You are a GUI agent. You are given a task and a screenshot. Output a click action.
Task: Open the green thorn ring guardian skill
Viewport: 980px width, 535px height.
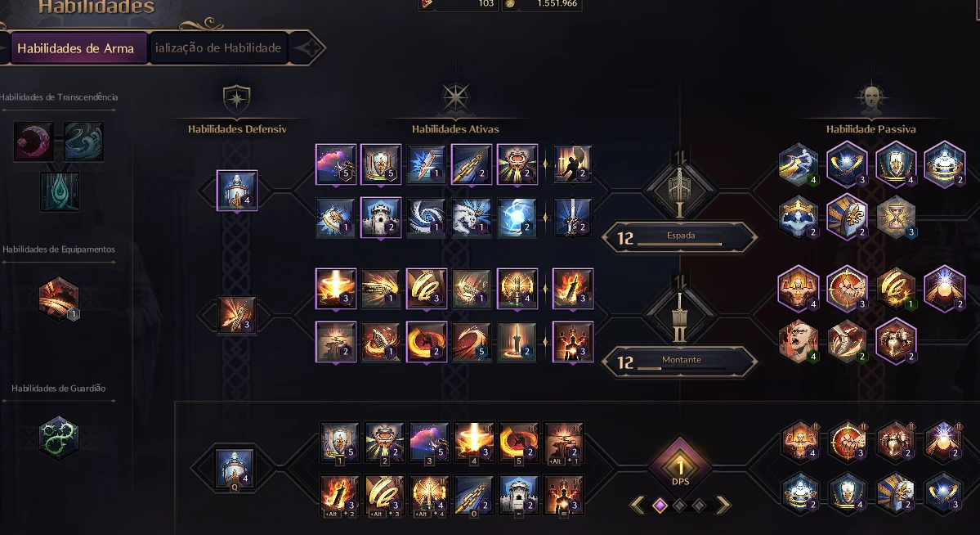pos(58,437)
